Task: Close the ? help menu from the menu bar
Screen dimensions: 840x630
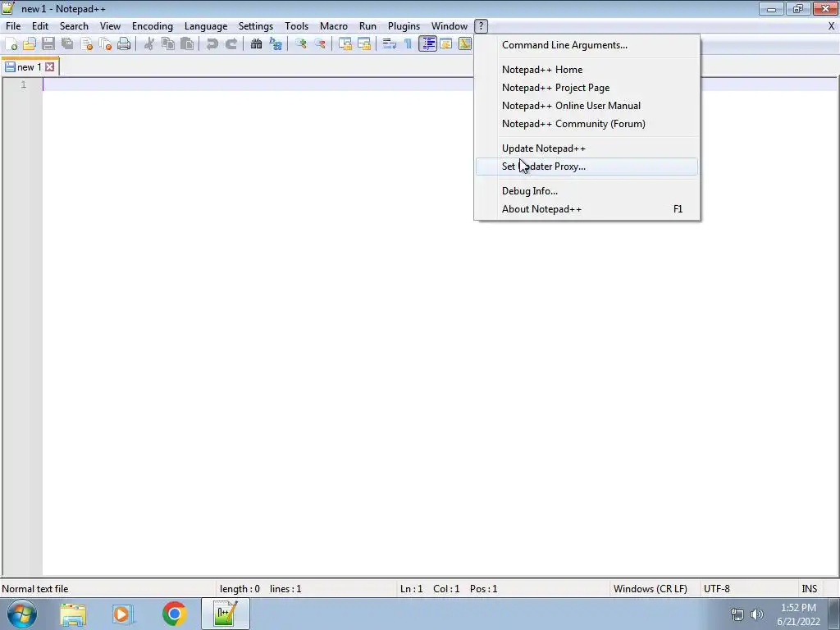Action: pos(481,26)
